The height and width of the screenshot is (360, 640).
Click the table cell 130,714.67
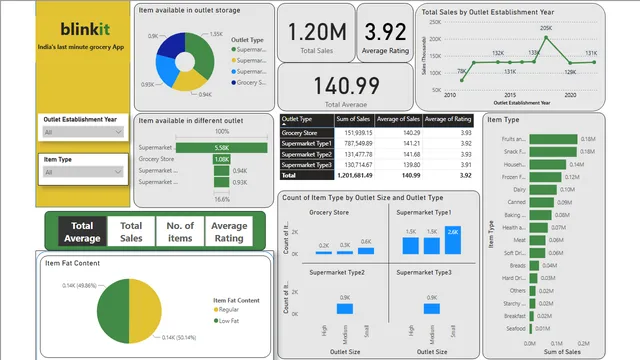point(358,165)
